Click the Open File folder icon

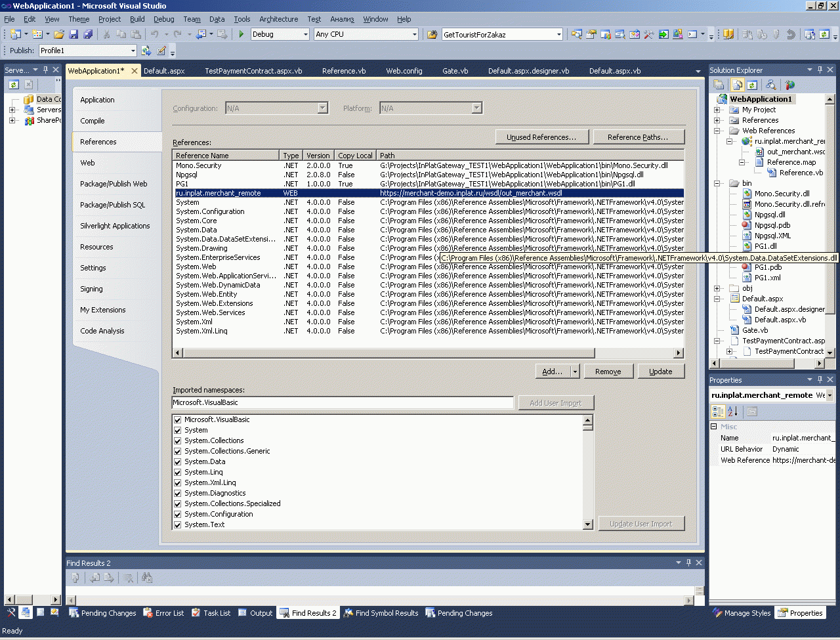click(59, 34)
